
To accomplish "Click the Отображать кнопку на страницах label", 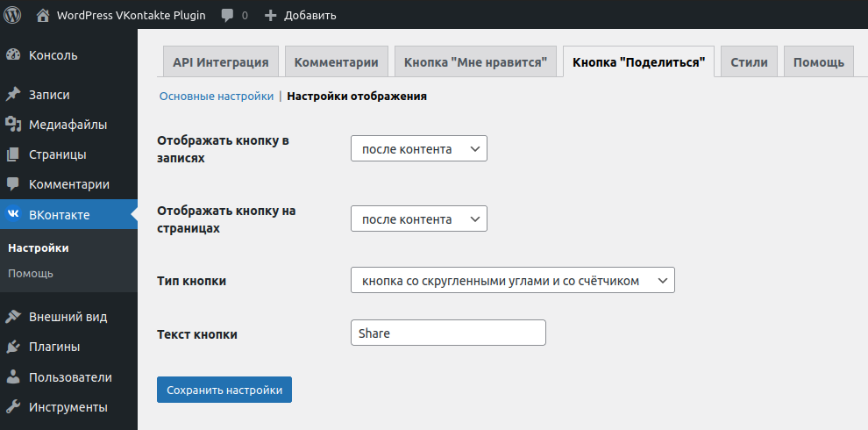I will [226, 219].
